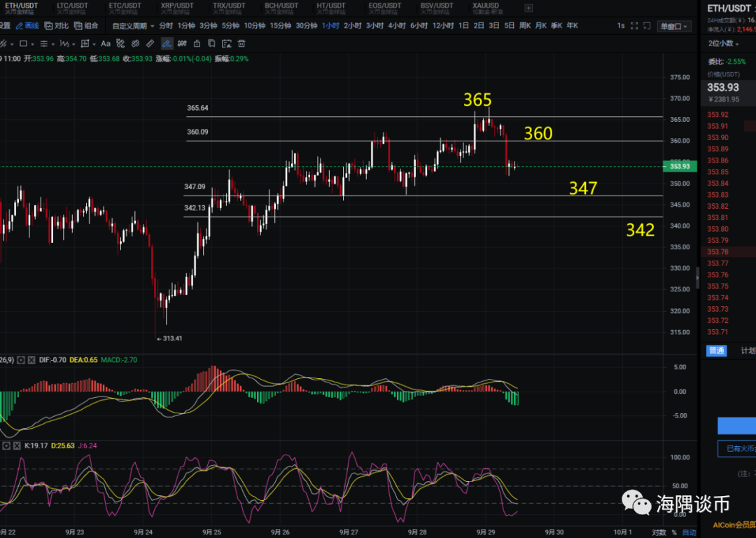The height and width of the screenshot is (538, 756).
Task: Select the Aa text annotation tool
Action: 105,43
